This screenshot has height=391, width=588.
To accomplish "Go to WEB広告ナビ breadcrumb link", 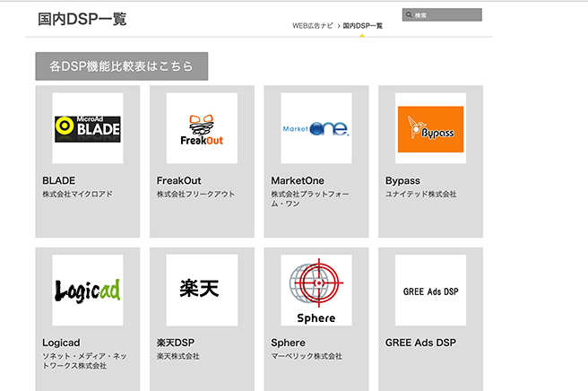I will (x=312, y=26).
